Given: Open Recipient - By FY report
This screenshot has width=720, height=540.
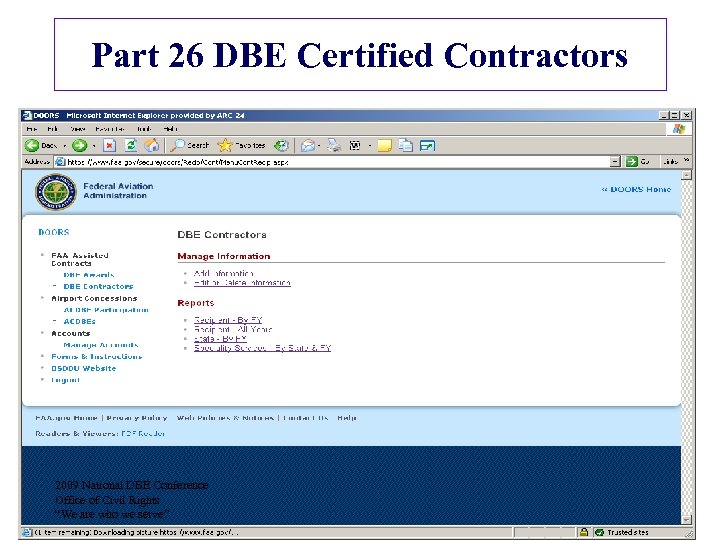Looking at the screenshot, I should click(x=228, y=320).
